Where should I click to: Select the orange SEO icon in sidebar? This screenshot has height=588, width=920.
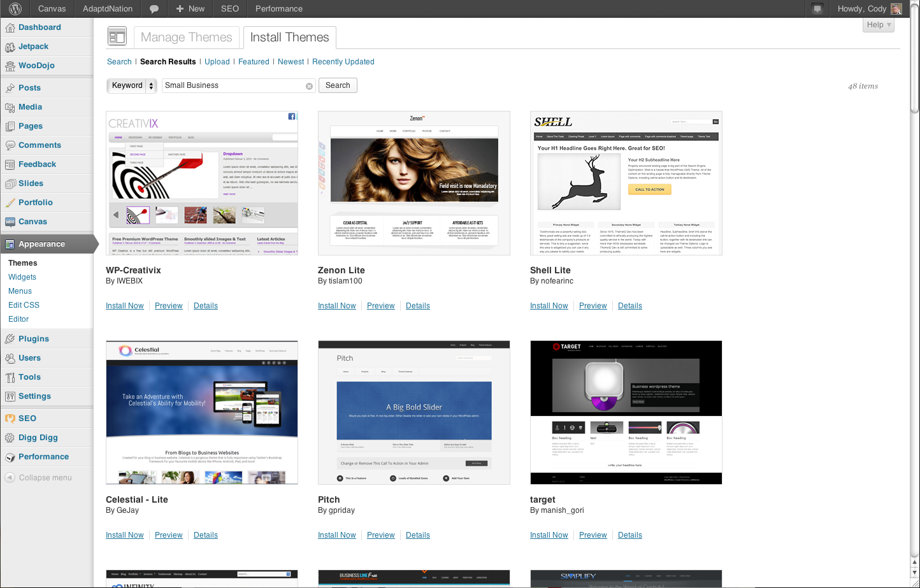[x=11, y=418]
